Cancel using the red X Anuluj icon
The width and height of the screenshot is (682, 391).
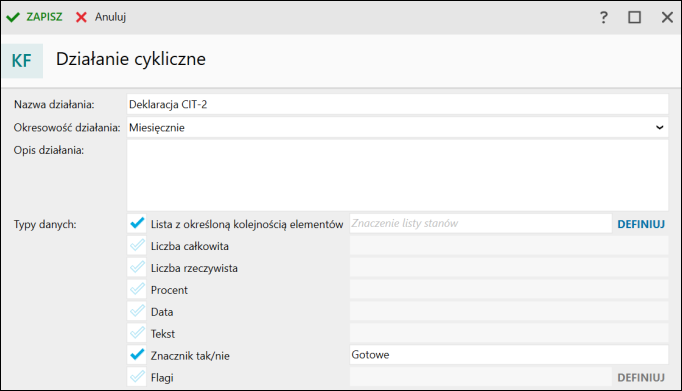coord(100,17)
